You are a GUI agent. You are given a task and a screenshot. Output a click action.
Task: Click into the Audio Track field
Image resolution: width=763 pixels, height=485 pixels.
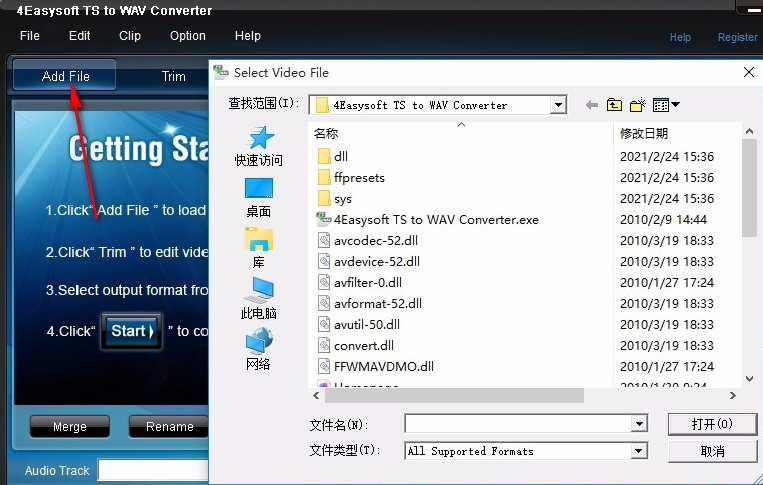[153, 470]
